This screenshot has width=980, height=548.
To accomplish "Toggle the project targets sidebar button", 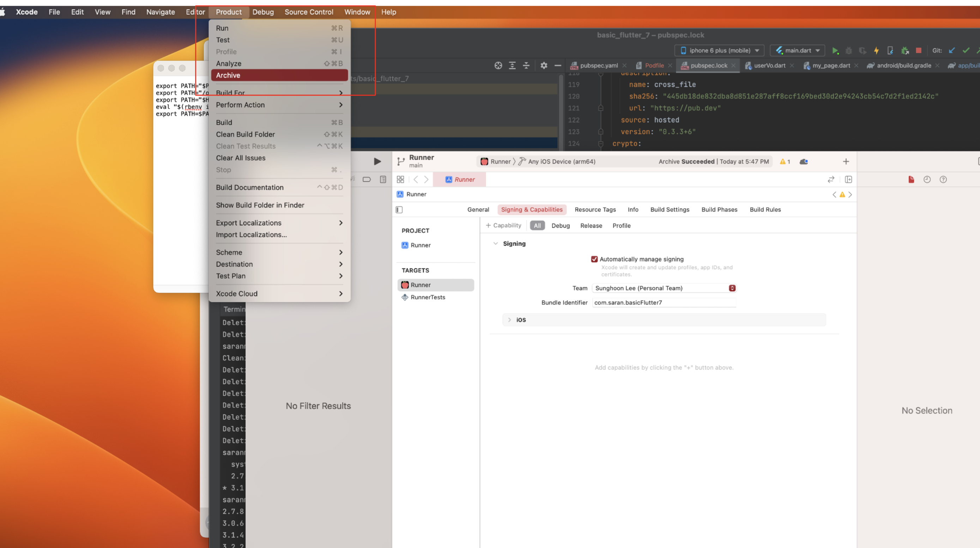I will pos(399,209).
